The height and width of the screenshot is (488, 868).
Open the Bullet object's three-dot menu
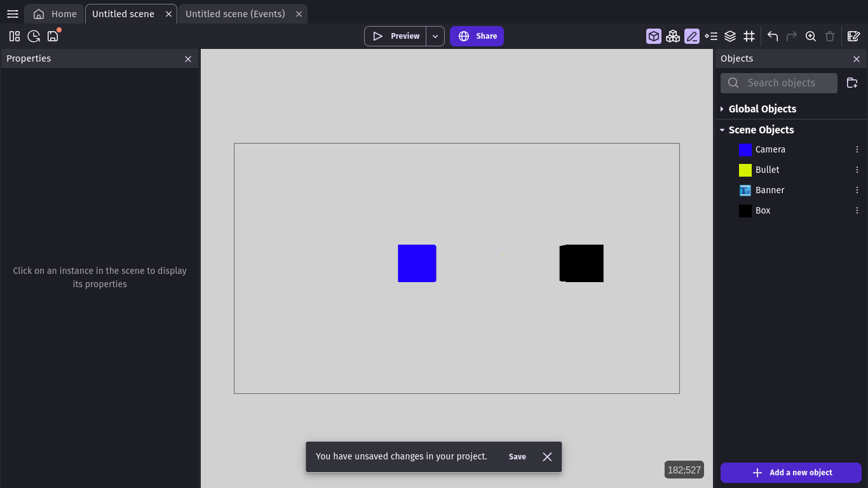[x=857, y=170]
